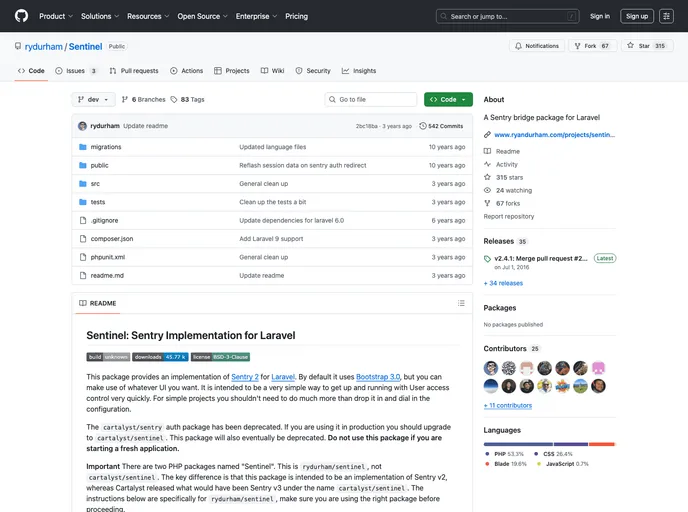Screen dimensions: 688x512
Task: Open the 'Add Laravel 9 support' commit message
Action: coord(271,239)
